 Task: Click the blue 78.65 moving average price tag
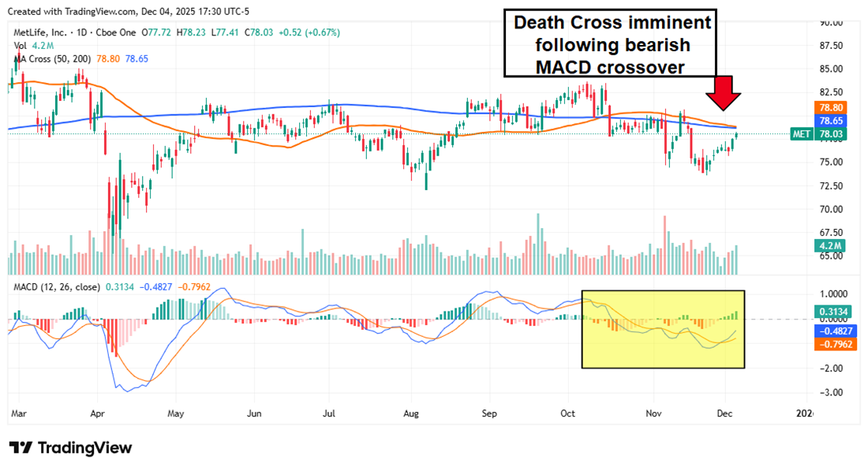point(832,121)
